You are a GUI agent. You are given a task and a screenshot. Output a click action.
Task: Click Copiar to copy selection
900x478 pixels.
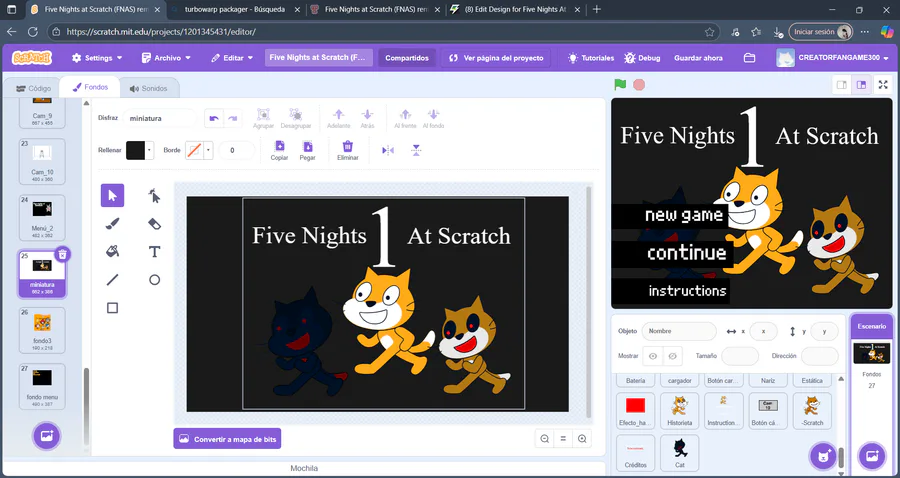click(280, 150)
